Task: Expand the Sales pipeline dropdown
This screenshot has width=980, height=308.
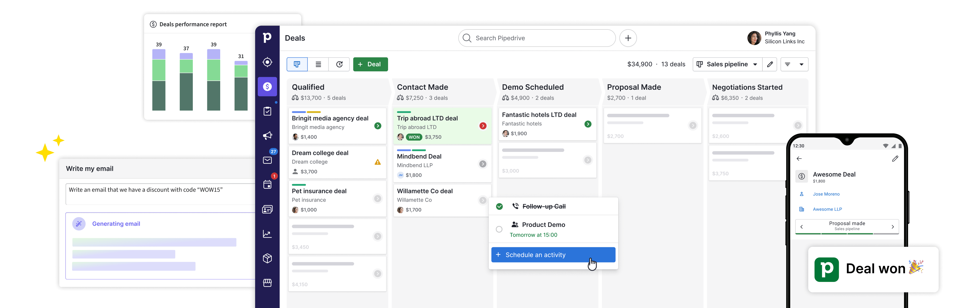Action: click(727, 64)
